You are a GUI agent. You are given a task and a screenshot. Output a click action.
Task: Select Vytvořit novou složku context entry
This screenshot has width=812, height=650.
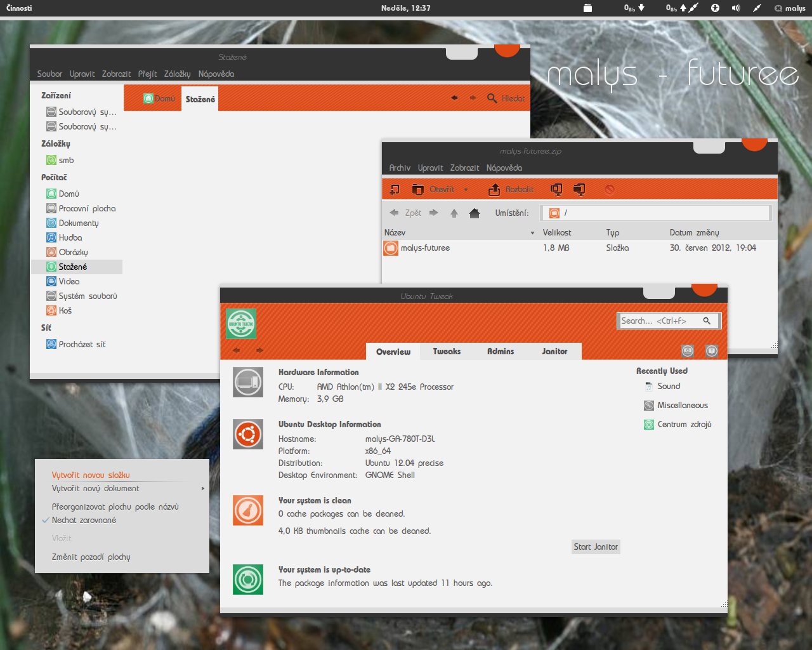[x=91, y=475]
